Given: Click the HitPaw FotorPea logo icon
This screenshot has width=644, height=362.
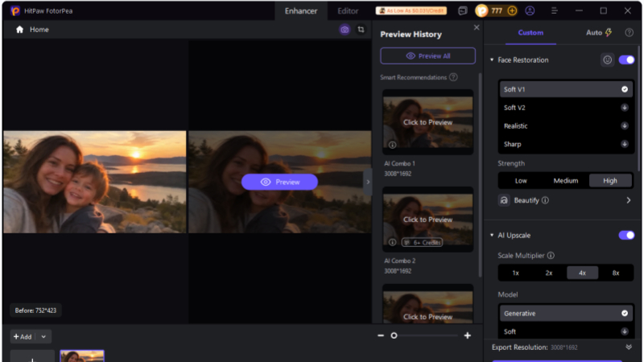Looking at the screenshot, I should click(x=15, y=11).
